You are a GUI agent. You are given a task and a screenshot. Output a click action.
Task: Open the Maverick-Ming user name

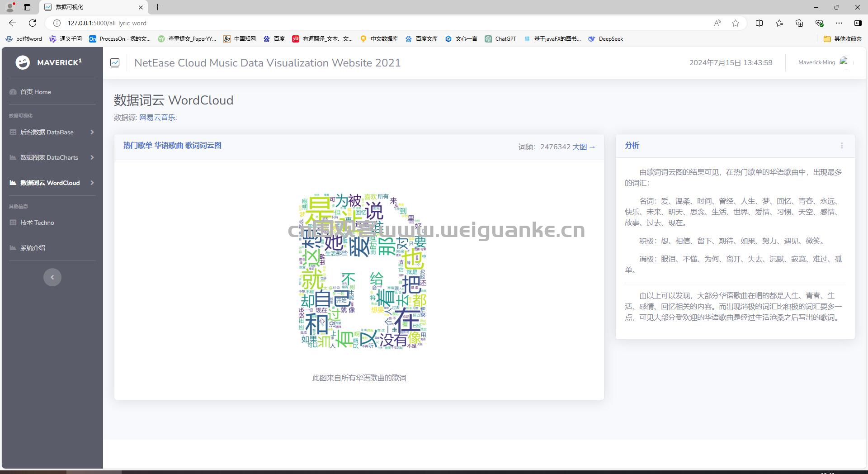[x=816, y=62]
